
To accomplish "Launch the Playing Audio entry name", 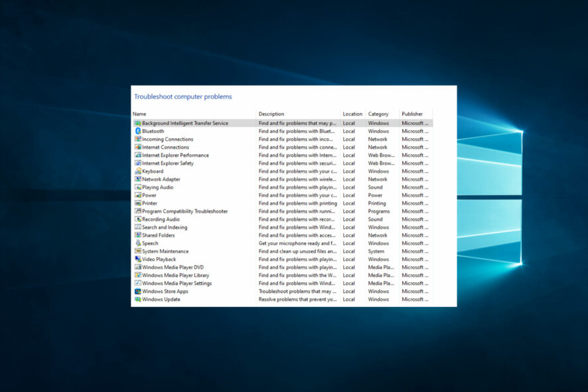I will tap(157, 187).
